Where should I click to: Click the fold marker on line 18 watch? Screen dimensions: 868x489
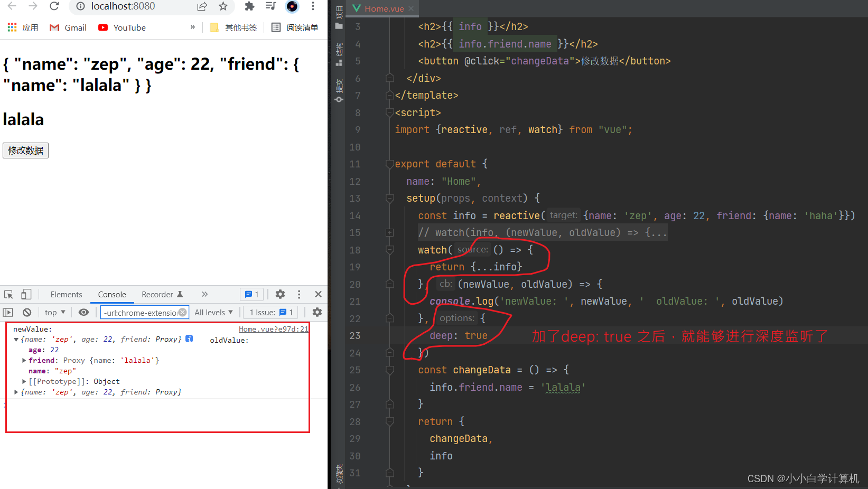[x=390, y=250]
